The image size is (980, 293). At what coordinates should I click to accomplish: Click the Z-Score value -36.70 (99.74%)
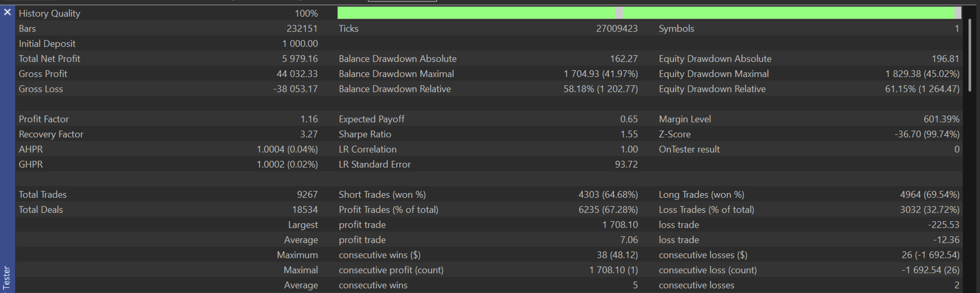tap(927, 134)
